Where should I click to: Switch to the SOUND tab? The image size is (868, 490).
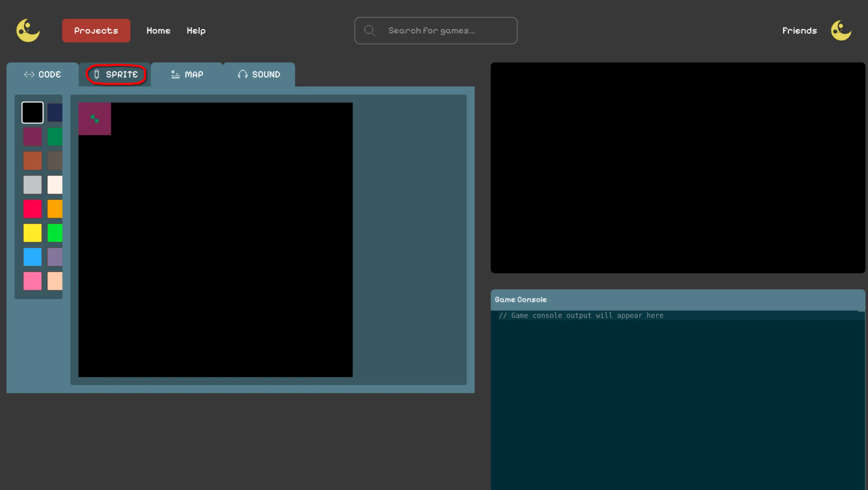[x=259, y=74]
